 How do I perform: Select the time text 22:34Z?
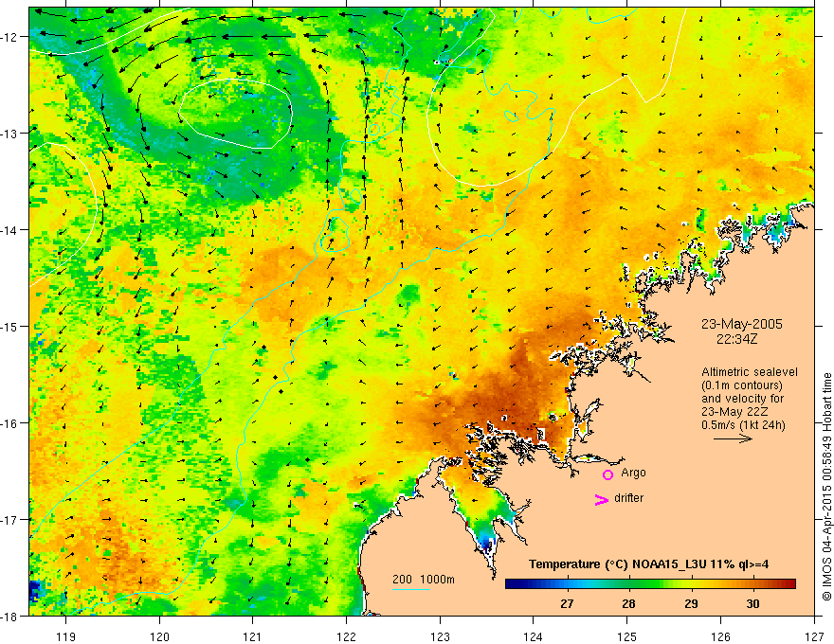(736, 339)
